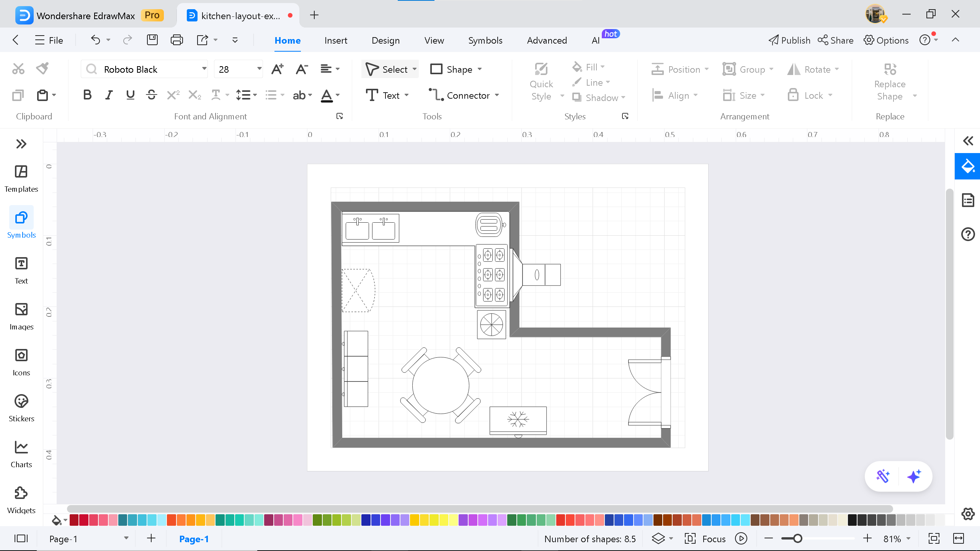Open the Images sidebar panel

click(x=21, y=316)
